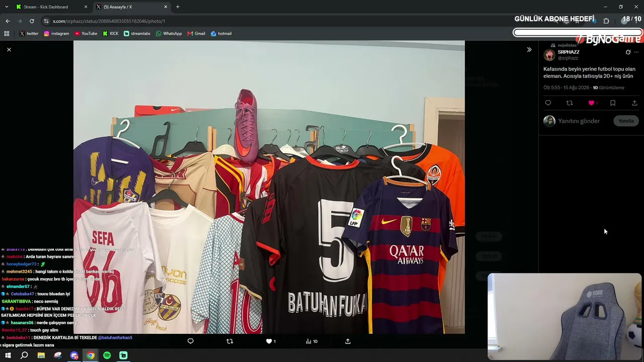644x362 pixels.
Task: Open the instagram bookmark
Action: (x=56, y=34)
